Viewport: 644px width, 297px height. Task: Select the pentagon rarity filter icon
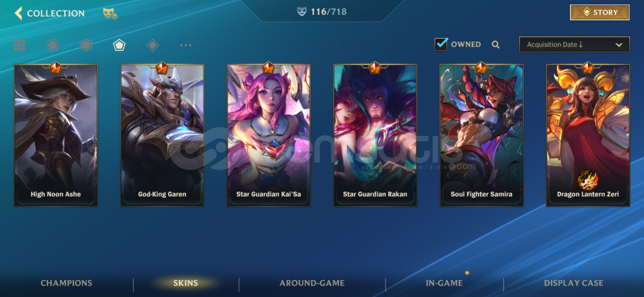[x=119, y=45]
